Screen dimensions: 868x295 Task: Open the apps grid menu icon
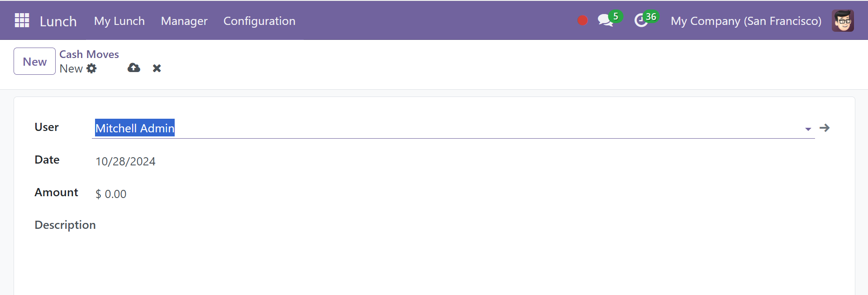[x=22, y=20]
